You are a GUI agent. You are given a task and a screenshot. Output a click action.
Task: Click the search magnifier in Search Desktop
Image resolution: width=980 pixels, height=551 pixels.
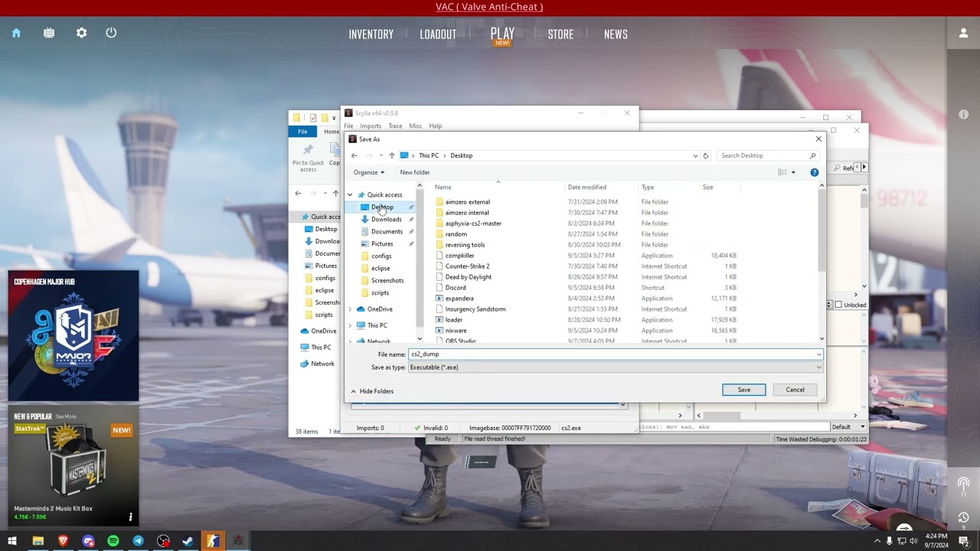pos(812,155)
